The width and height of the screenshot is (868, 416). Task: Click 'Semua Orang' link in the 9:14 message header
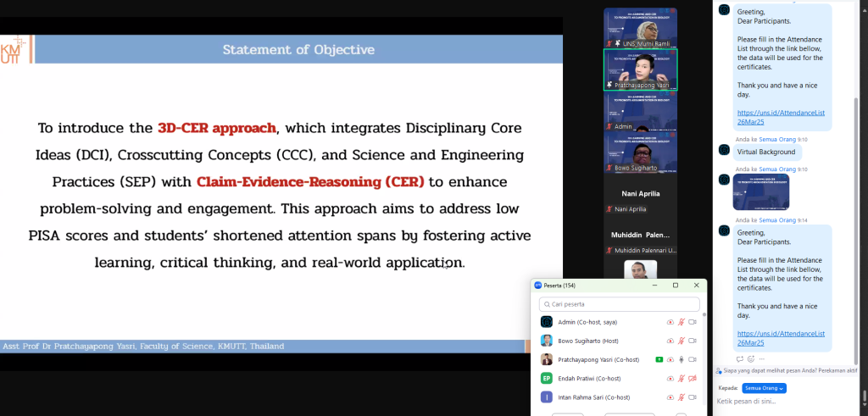777,220
